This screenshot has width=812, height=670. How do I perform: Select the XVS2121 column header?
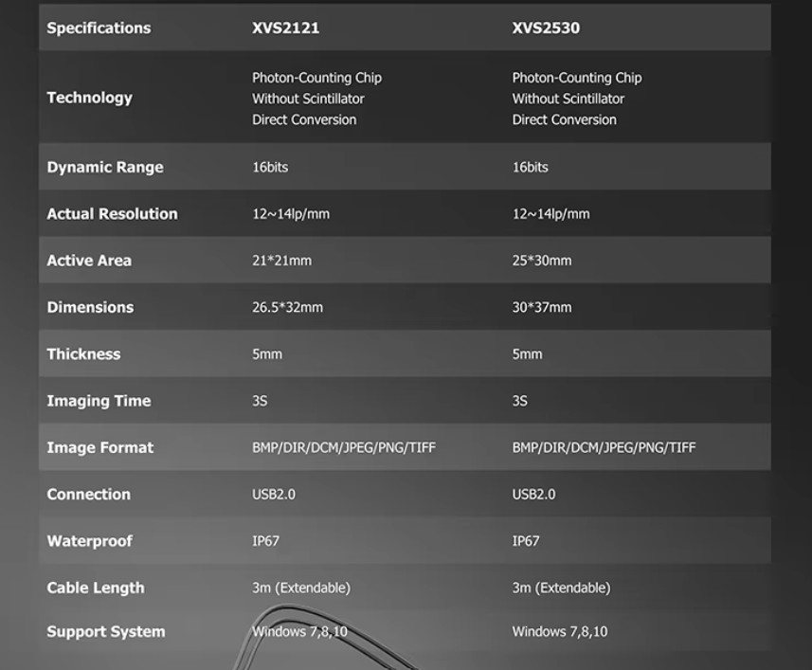coord(285,28)
